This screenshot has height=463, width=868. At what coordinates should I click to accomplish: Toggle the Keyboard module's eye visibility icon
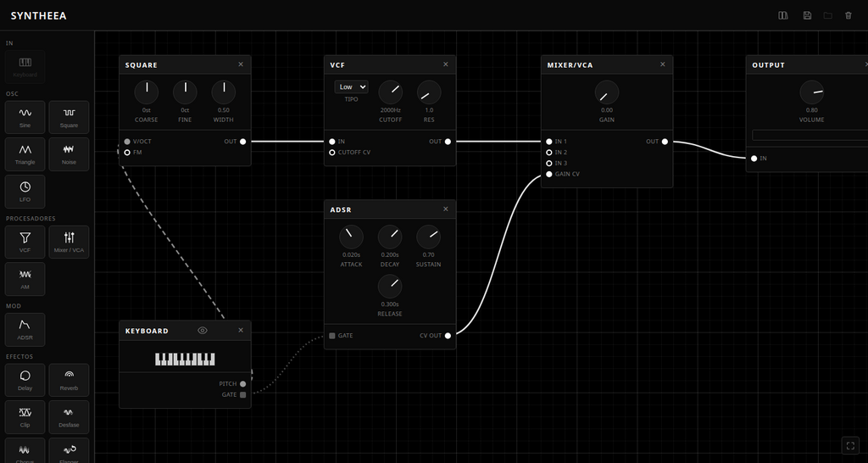203,331
